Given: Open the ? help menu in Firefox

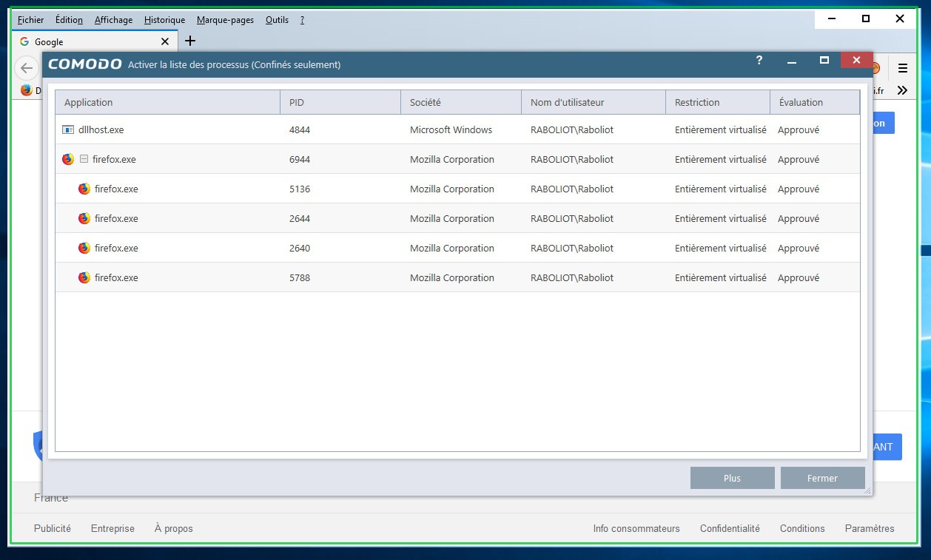Looking at the screenshot, I should click(302, 20).
